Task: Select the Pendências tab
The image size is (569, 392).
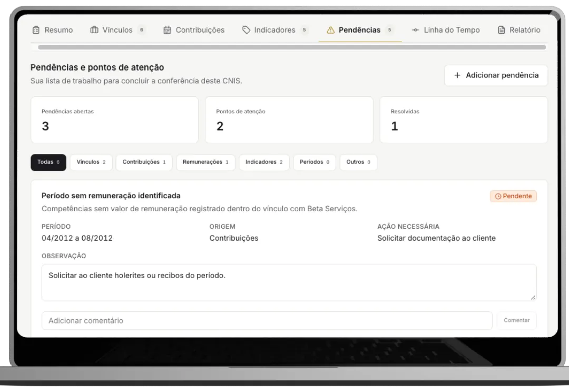Action: point(360,30)
